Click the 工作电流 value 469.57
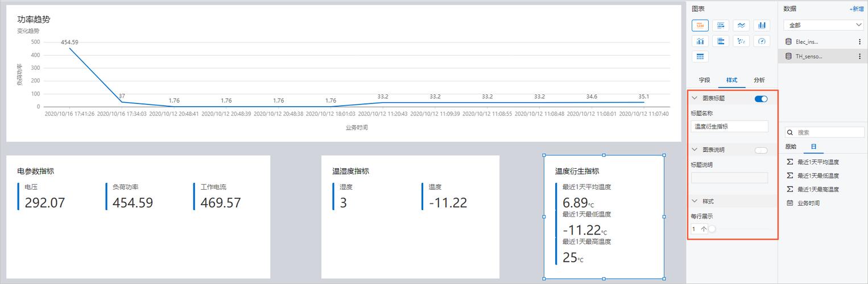Viewport: 868px width, 284px height. tap(221, 203)
